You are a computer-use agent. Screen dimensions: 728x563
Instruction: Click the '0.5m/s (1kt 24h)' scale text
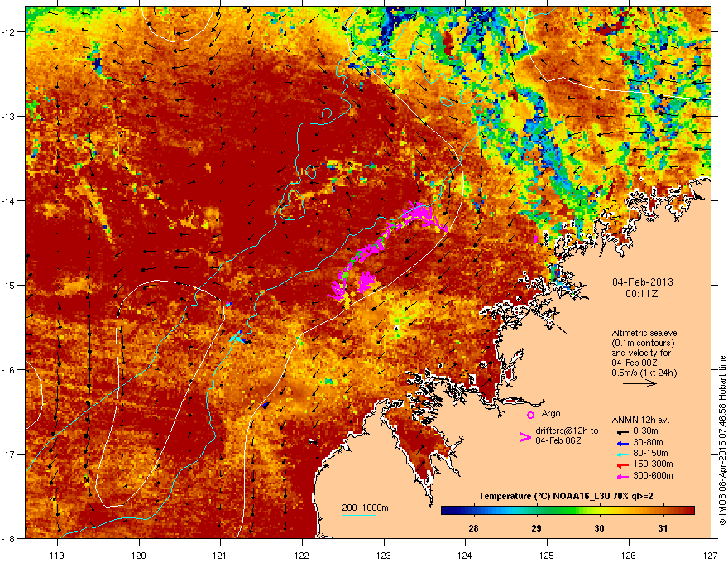click(644, 373)
